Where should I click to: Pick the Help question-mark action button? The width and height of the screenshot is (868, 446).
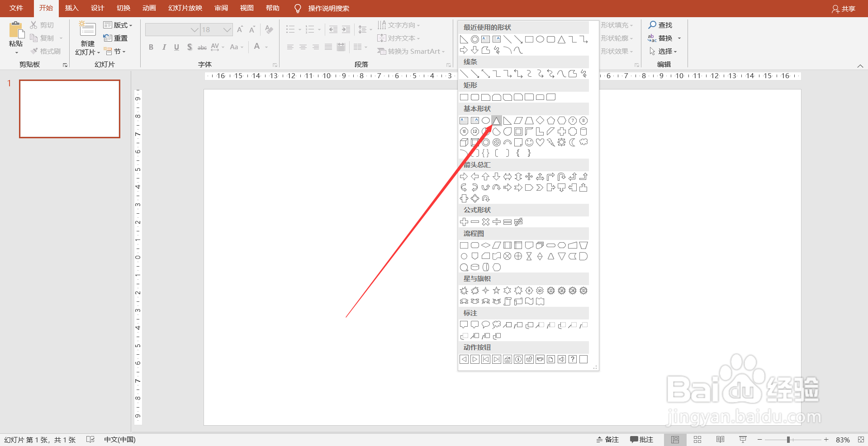[572, 359]
